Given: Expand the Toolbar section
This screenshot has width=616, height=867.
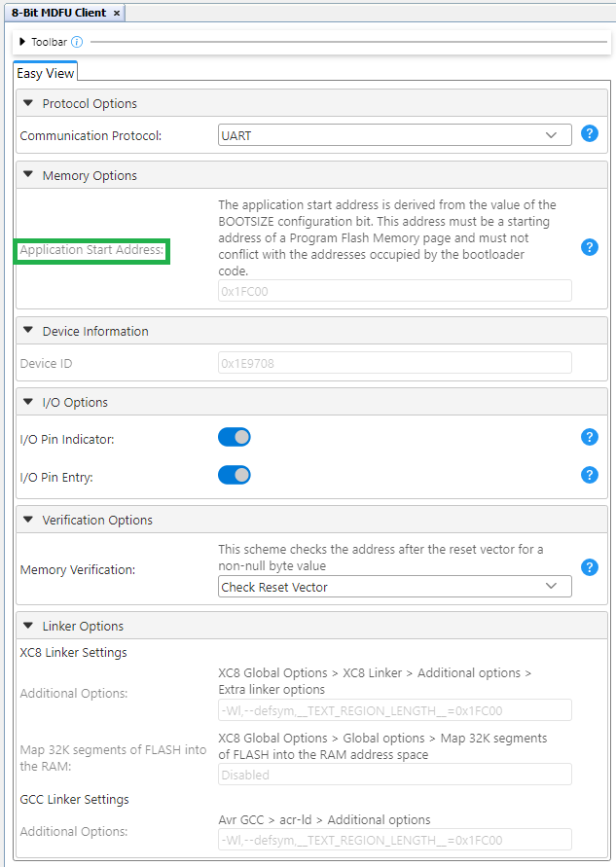Looking at the screenshot, I should tap(23, 43).
